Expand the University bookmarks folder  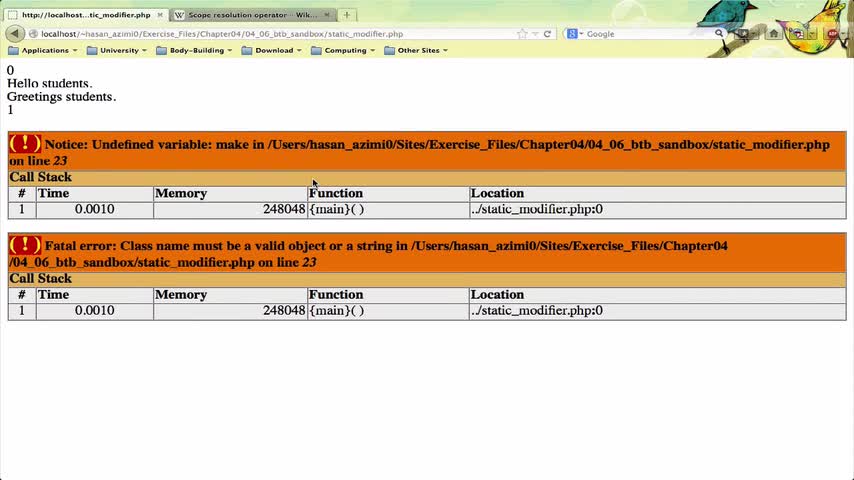point(117,50)
